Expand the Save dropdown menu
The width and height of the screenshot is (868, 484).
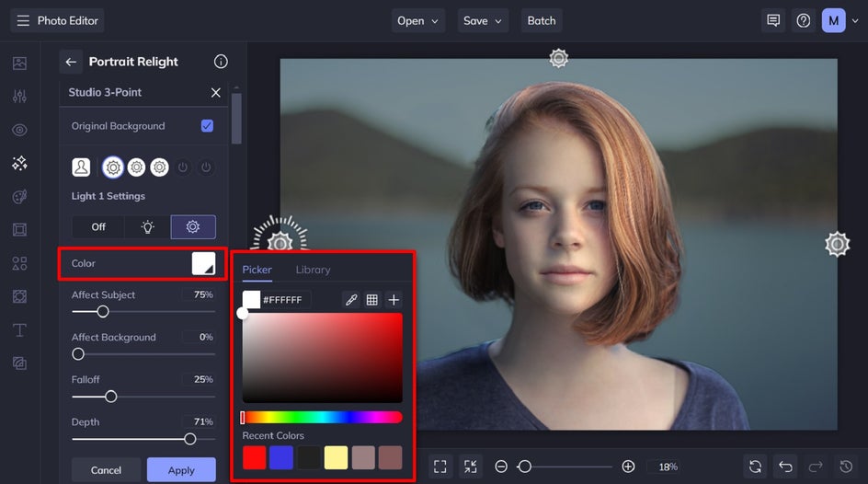[484, 20]
